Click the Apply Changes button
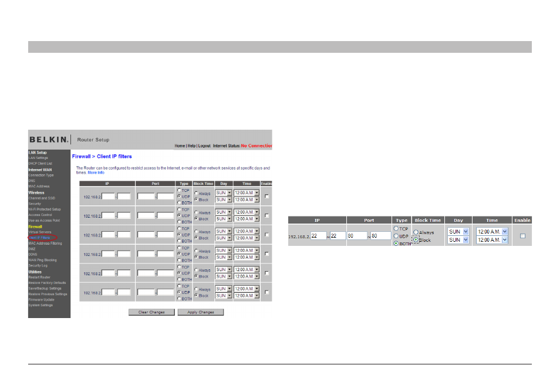The image size is (560, 392). click(201, 312)
